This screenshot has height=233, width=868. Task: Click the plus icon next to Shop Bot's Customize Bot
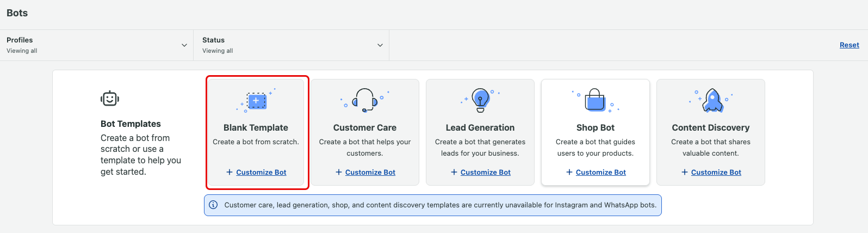pyautogui.click(x=569, y=172)
